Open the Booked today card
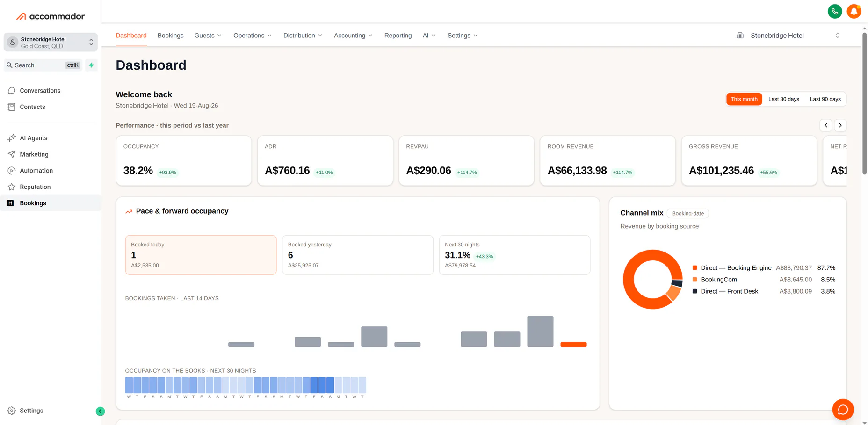 201,255
